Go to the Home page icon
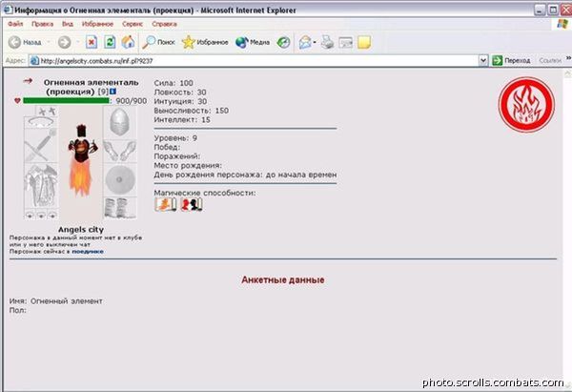 pos(128,42)
